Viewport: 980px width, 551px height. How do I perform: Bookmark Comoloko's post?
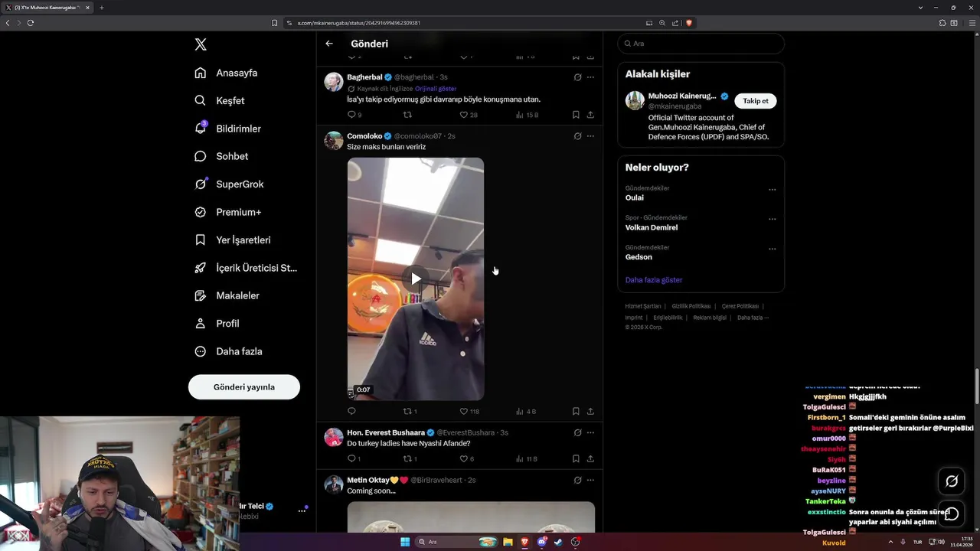tap(576, 411)
